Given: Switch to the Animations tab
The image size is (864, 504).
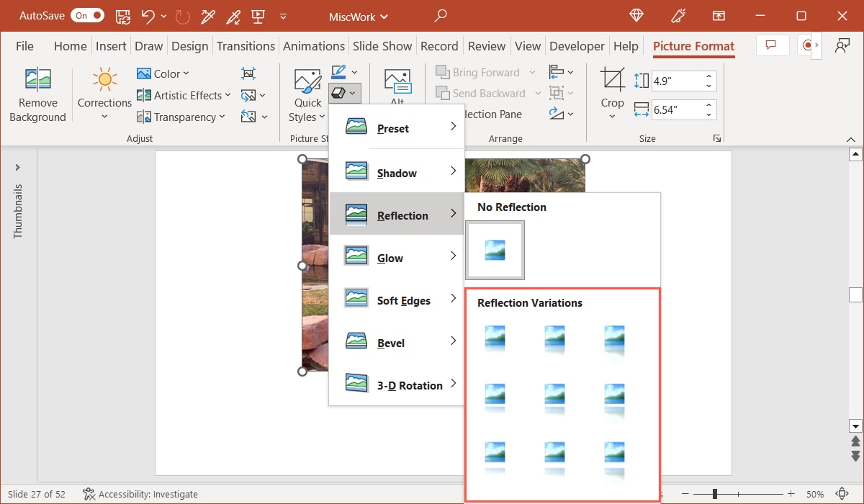Looking at the screenshot, I should [x=314, y=45].
